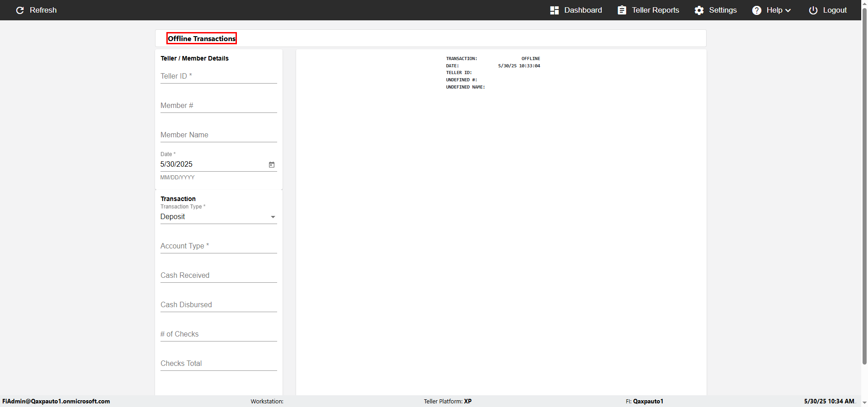Viewport: 868px width, 407px height.
Task: Click the Refresh label in the top bar
Action: pos(43,10)
